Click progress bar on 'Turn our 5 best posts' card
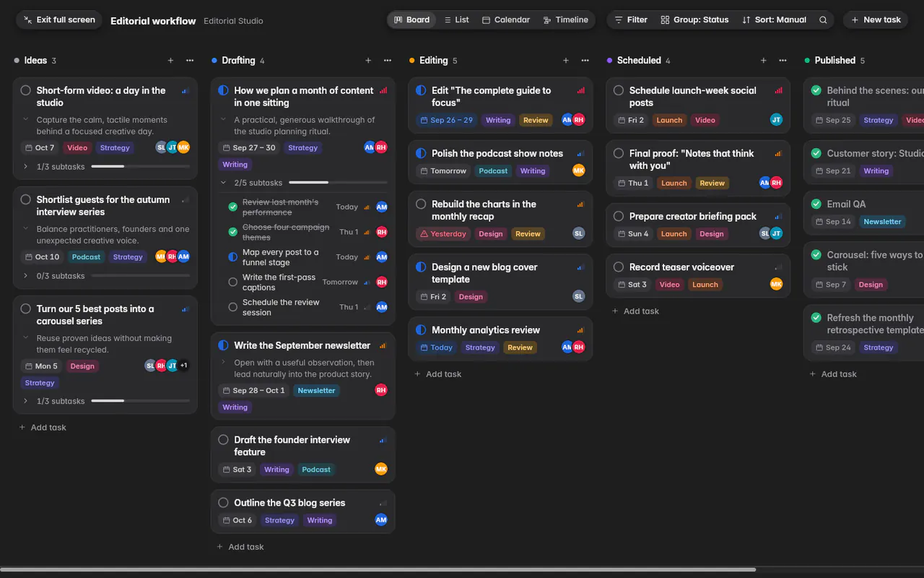The image size is (924, 578). 140,401
